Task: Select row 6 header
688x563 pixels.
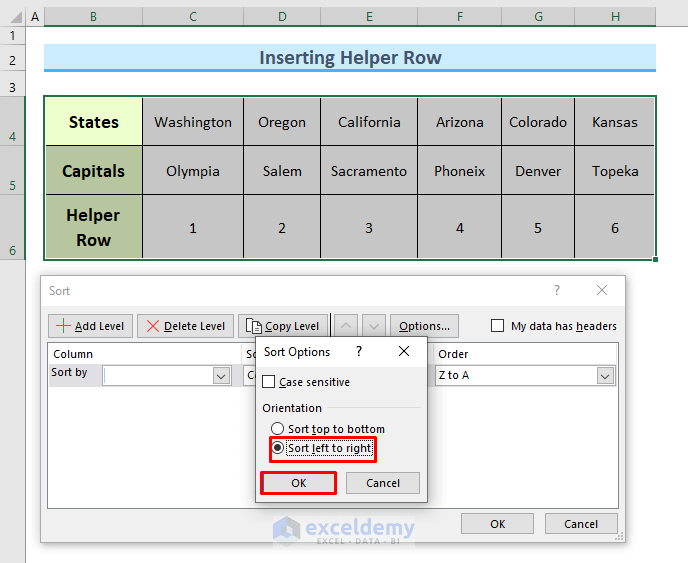Action: click(12, 227)
